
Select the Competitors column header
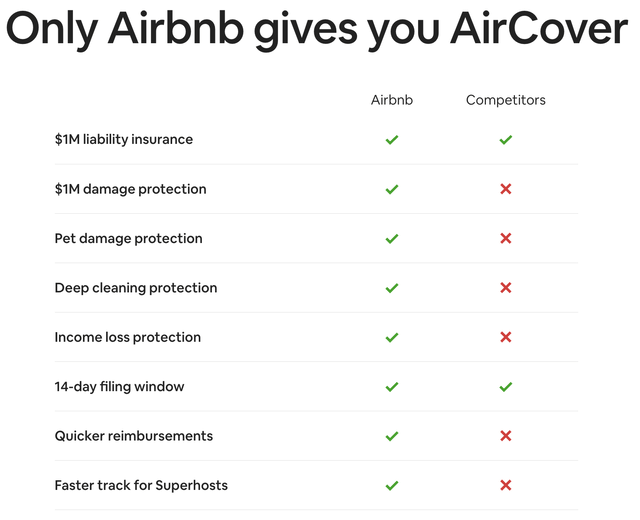[x=505, y=100]
